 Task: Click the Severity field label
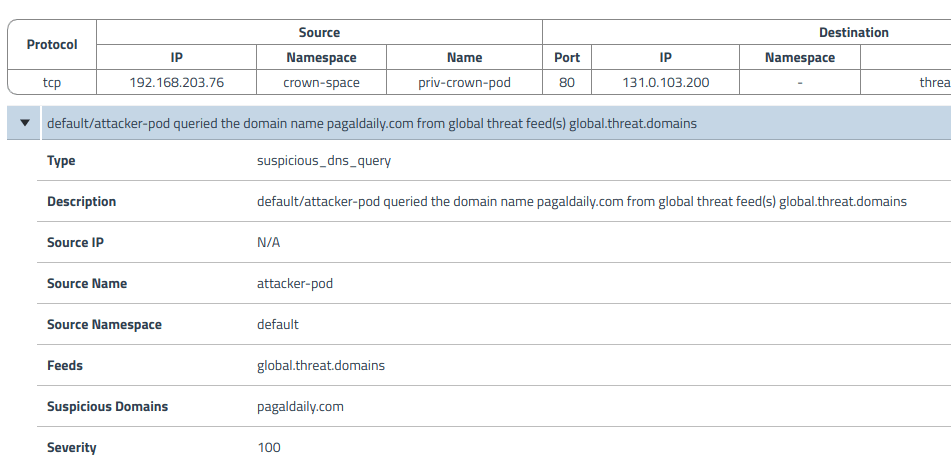[x=72, y=448]
